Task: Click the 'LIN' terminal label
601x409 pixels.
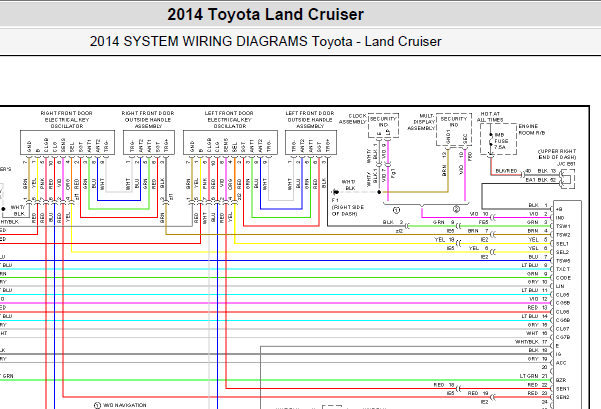Action: click(x=560, y=286)
